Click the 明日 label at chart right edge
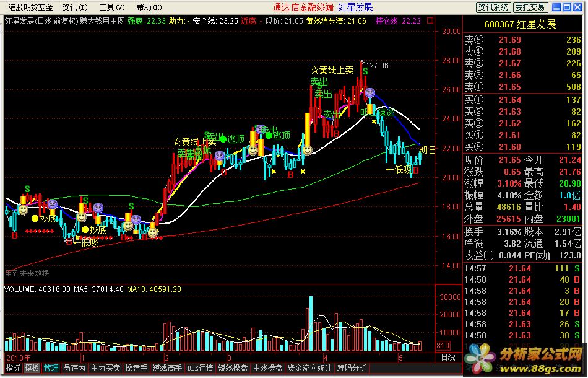Image resolution: width=588 pixels, height=378 pixels. point(426,151)
